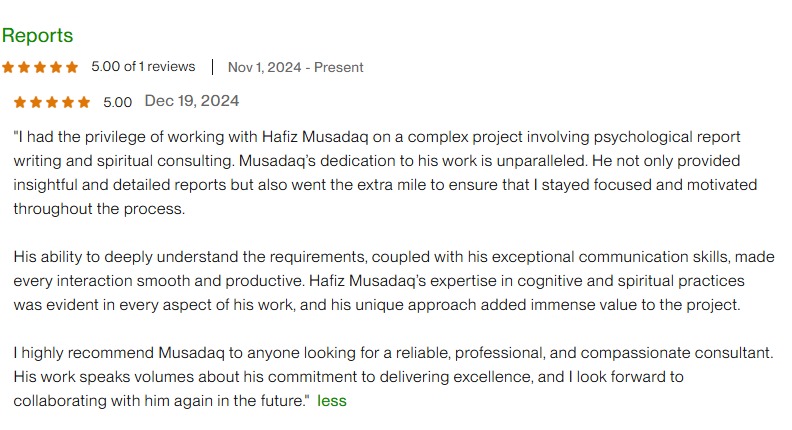Click the second star of overall rating
The image size is (792, 430).
pos(24,67)
